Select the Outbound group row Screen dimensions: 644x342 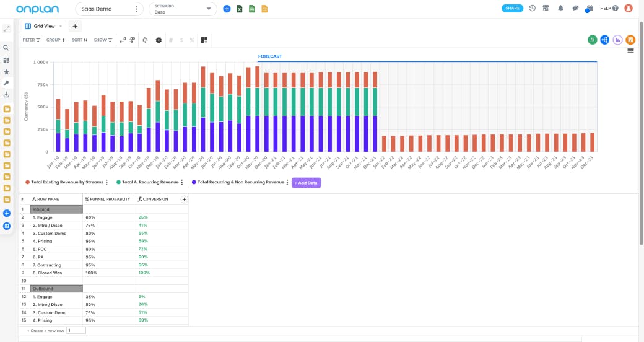click(56, 289)
